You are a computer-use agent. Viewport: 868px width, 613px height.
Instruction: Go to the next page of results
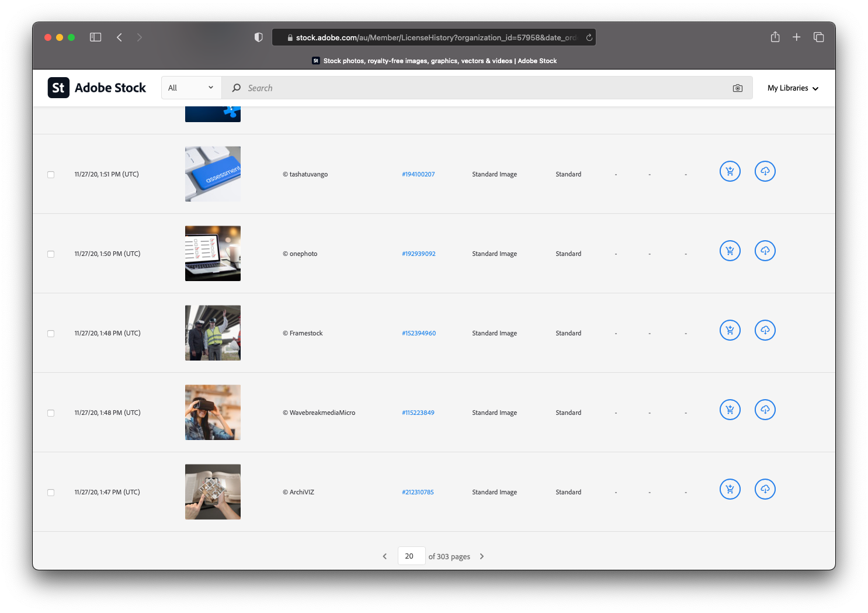pos(481,556)
